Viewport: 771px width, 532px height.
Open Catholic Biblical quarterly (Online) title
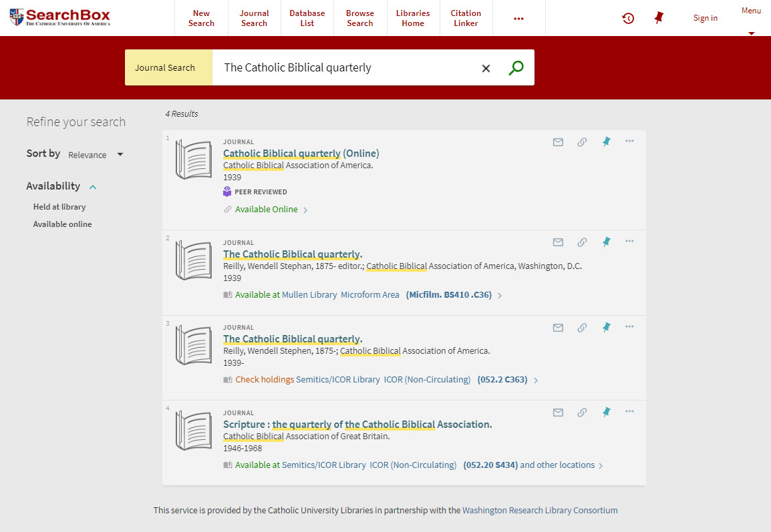(301, 154)
